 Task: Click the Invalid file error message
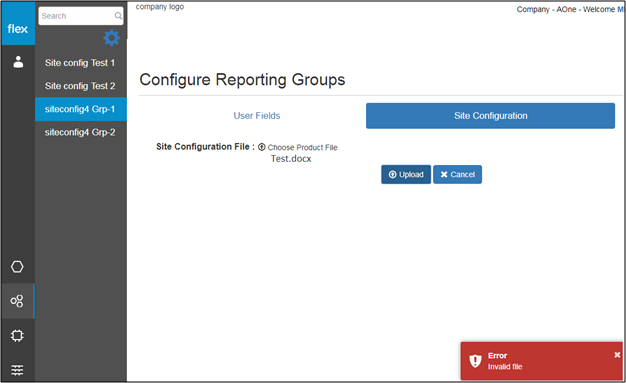click(x=505, y=367)
